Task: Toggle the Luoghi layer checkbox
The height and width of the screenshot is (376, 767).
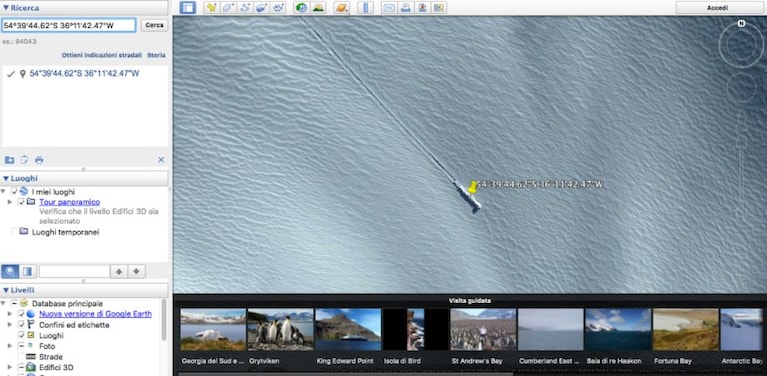Action: coord(21,335)
